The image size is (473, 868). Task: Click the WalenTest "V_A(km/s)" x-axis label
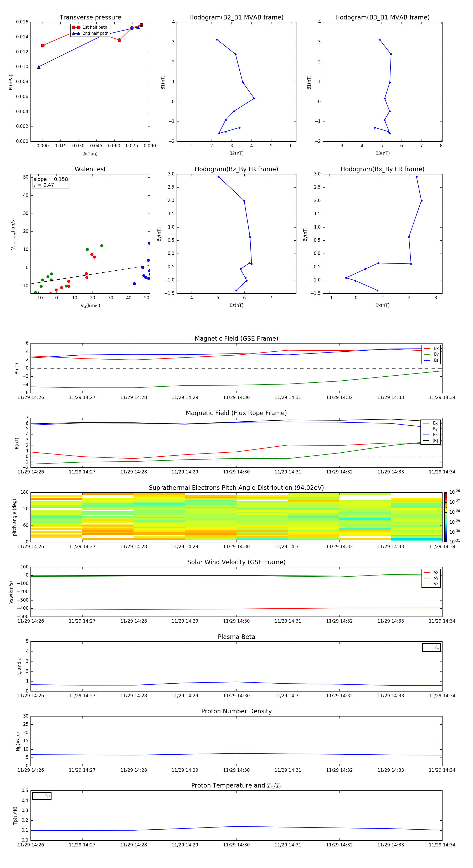[x=90, y=306]
